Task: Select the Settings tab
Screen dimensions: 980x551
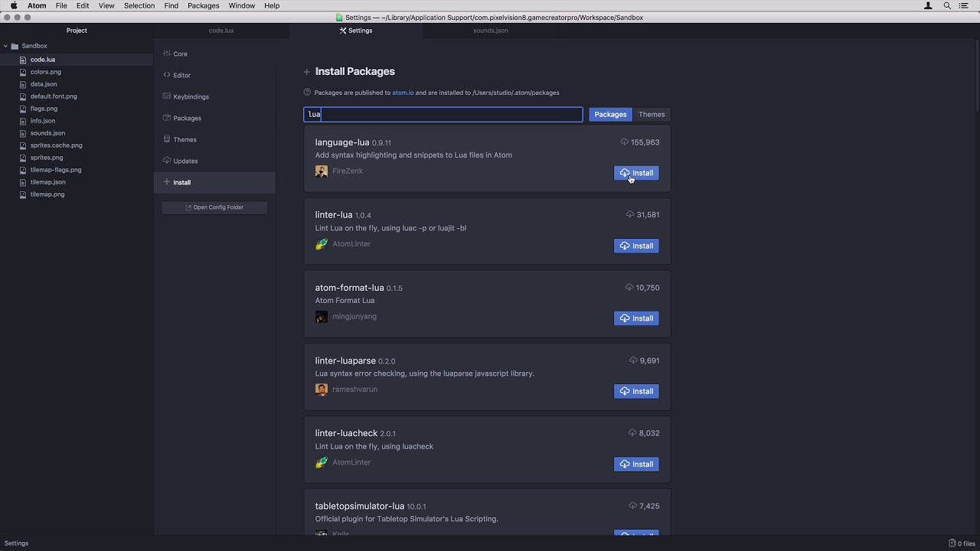Action: tap(356, 31)
